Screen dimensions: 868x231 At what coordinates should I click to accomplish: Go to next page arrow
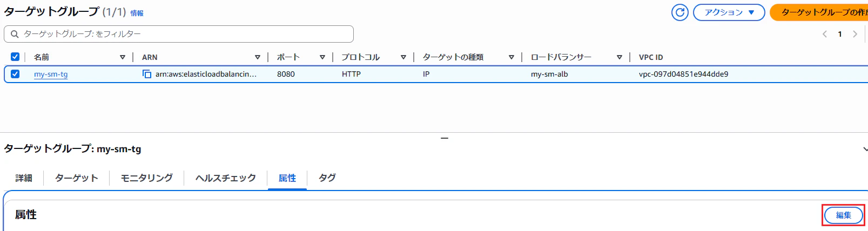pyautogui.click(x=855, y=34)
